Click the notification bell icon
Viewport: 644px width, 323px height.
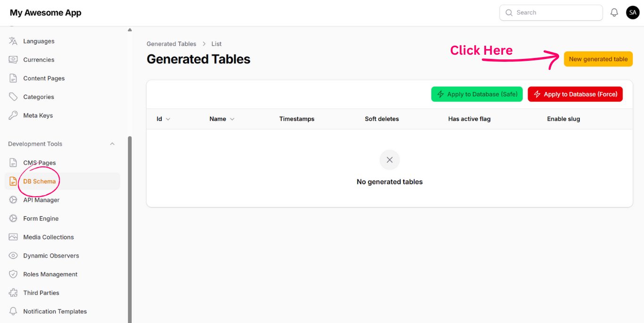(614, 13)
